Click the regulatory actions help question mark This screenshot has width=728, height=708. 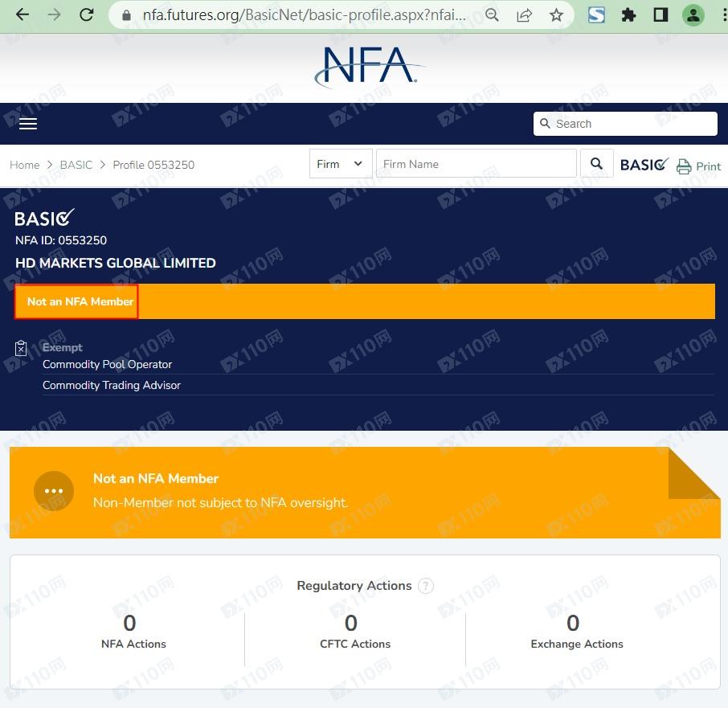[426, 586]
